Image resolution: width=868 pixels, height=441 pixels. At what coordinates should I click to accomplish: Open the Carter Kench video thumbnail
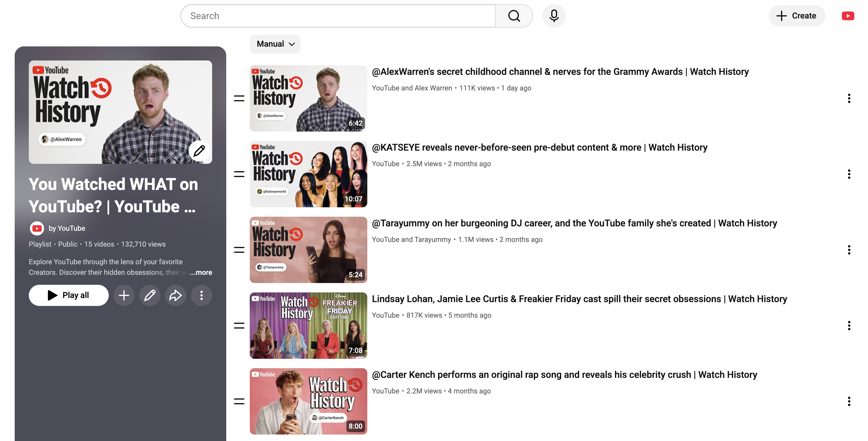click(x=308, y=401)
